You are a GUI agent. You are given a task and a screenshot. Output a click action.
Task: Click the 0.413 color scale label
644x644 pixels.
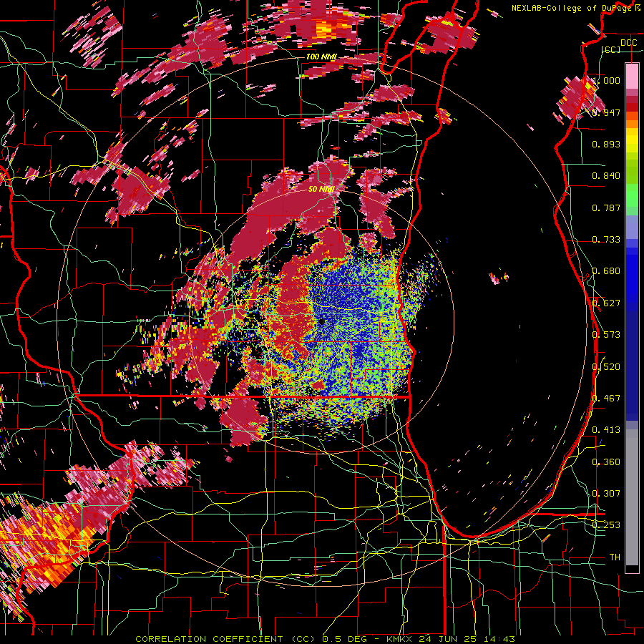point(606,430)
